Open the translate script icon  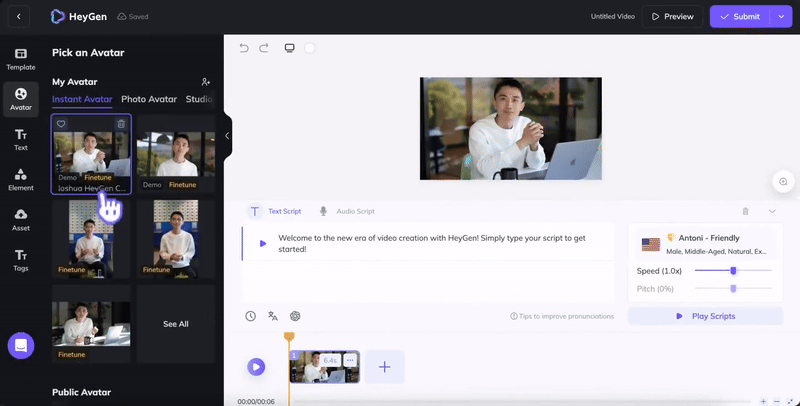click(273, 316)
